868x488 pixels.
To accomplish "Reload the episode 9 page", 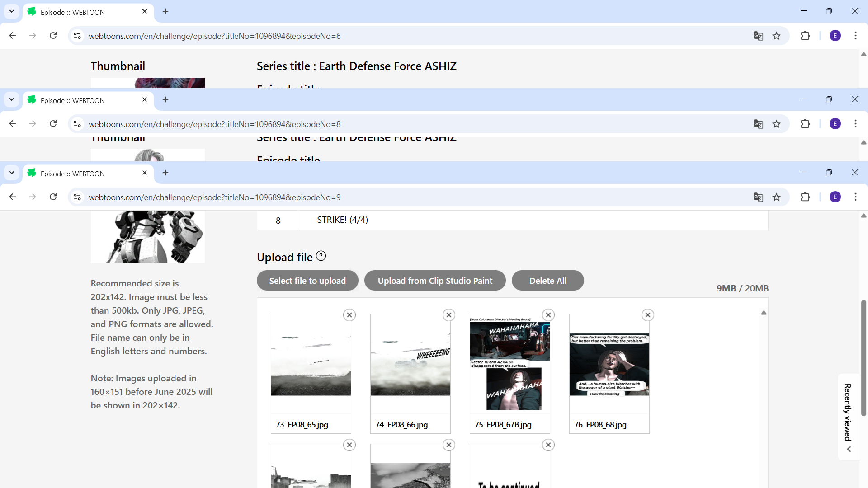I will point(53,197).
